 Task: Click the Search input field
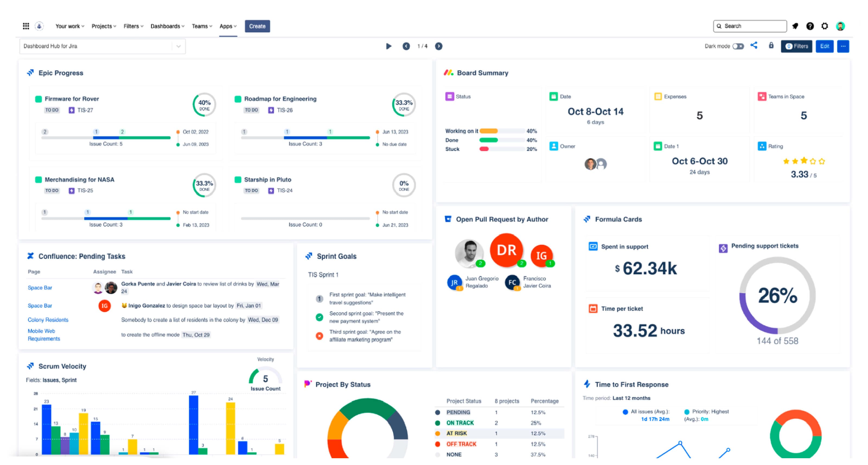[x=750, y=26]
